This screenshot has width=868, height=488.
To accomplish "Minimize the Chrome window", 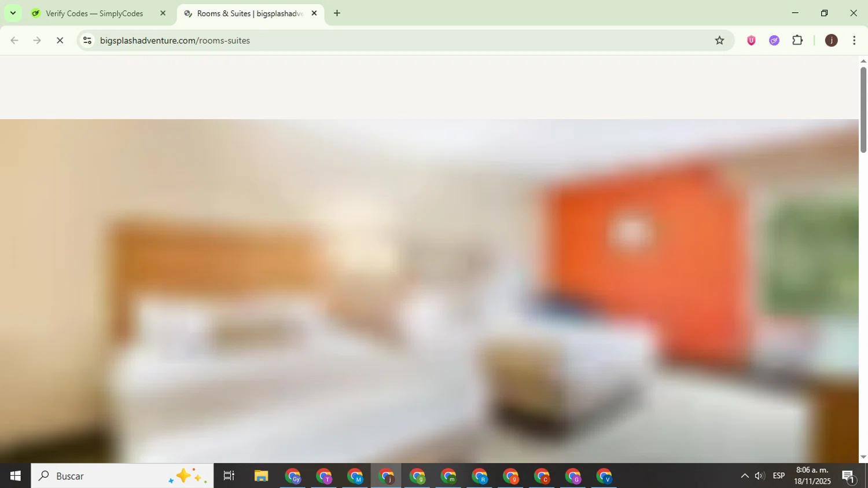I will (x=795, y=13).
